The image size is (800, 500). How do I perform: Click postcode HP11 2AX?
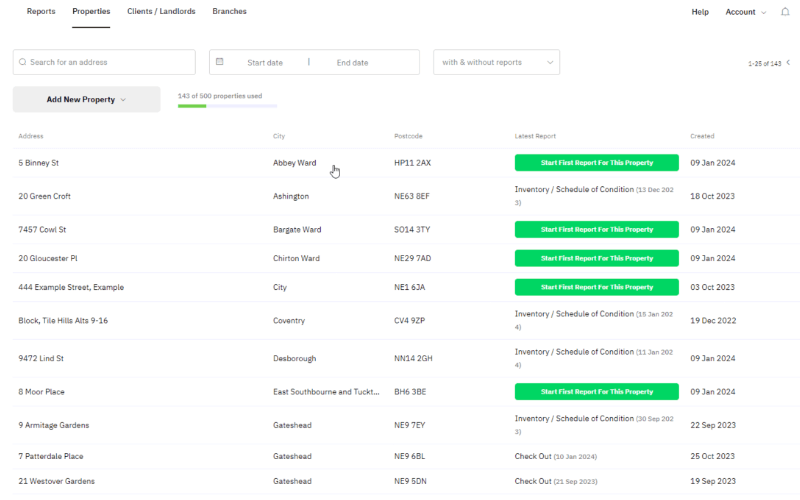412,163
